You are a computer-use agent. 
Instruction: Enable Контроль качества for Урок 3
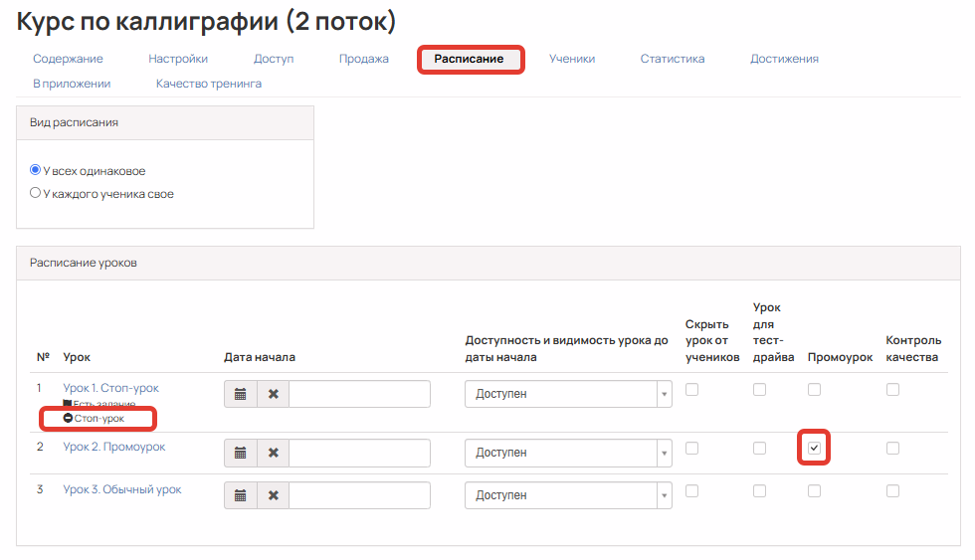pyautogui.click(x=893, y=491)
